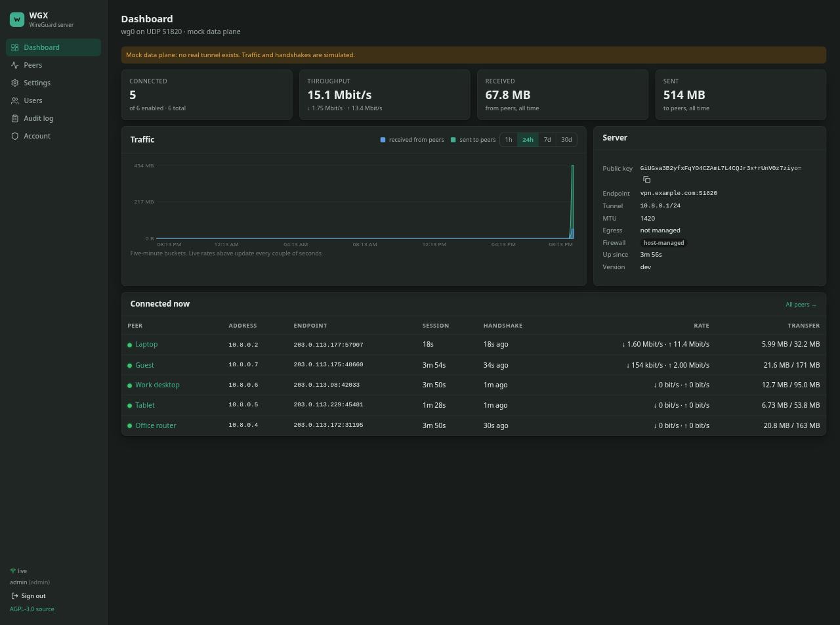The image size is (840, 625).
Task: Open the Dashboard page
Action: point(54,47)
